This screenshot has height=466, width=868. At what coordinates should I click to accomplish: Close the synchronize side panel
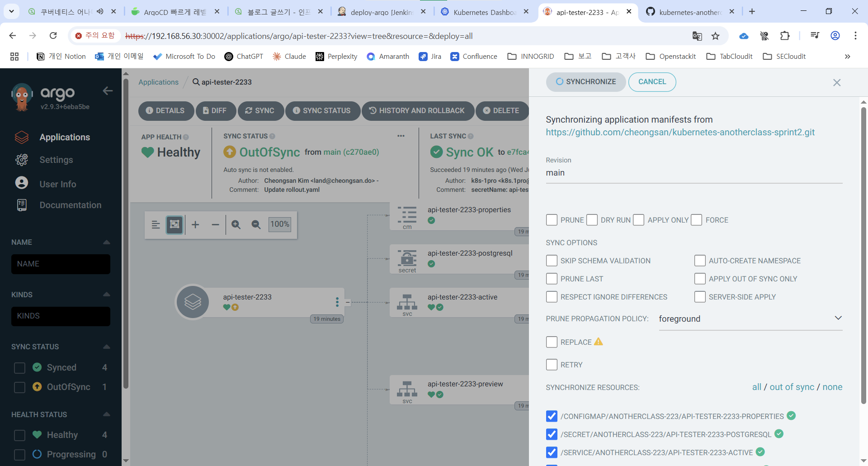(x=837, y=82)
